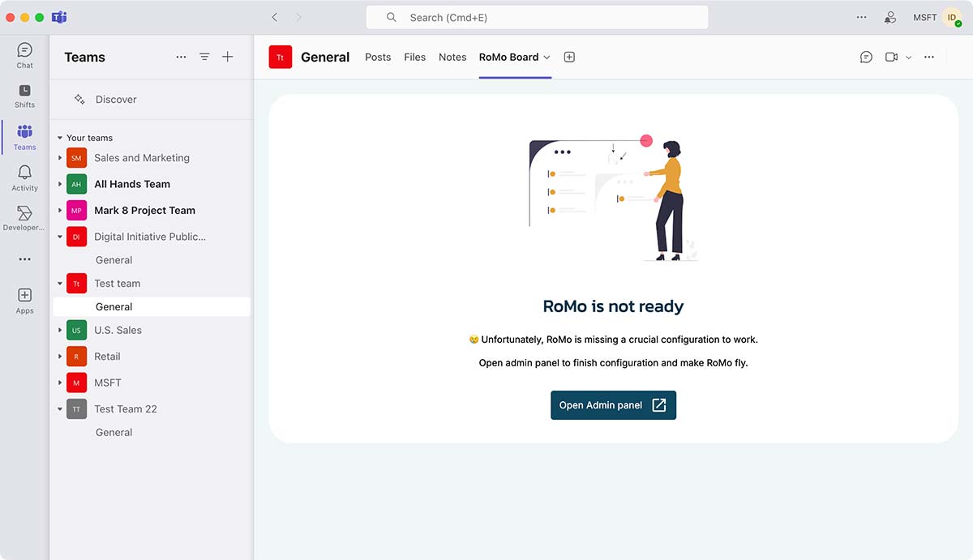Open the Shifts app
This screenshot has width=973, height=560.
tap(24, 96)
